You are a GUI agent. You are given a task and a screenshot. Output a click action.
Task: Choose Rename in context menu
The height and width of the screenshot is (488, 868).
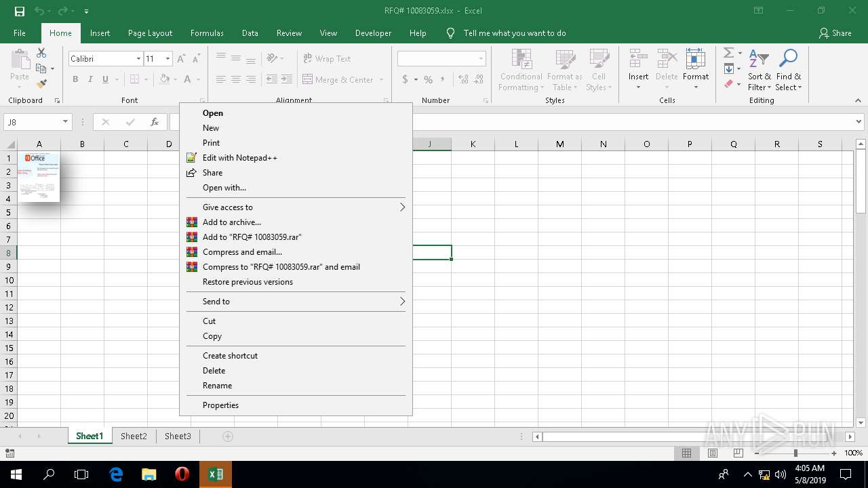click(296, 386)
